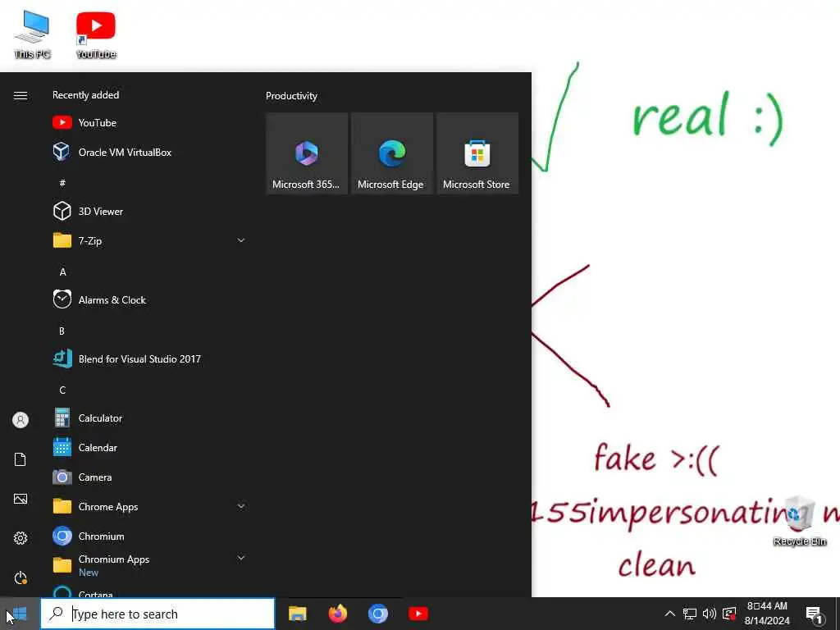Launch Chromium browser from app list
Image resolution: width=840 pixels, height=630 pixels.
coord(149,536)
